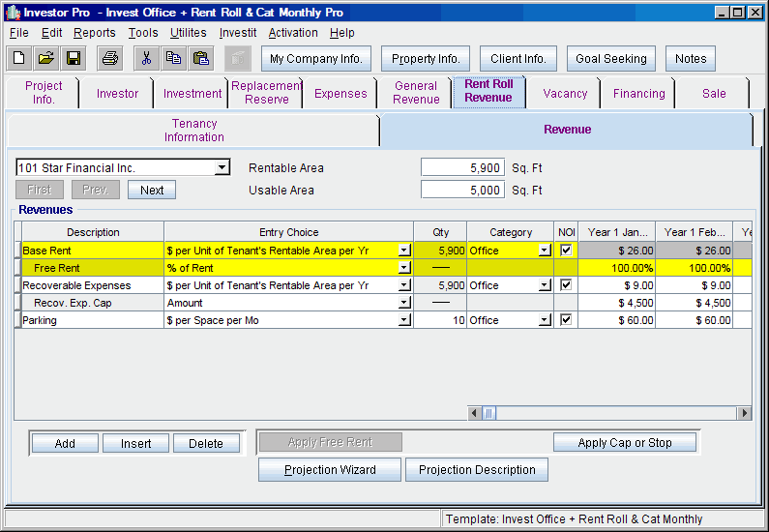Select the Base Rent Year 1 Jan cell
The width and height of the screenshot is (769, 532).
[617, 251]
